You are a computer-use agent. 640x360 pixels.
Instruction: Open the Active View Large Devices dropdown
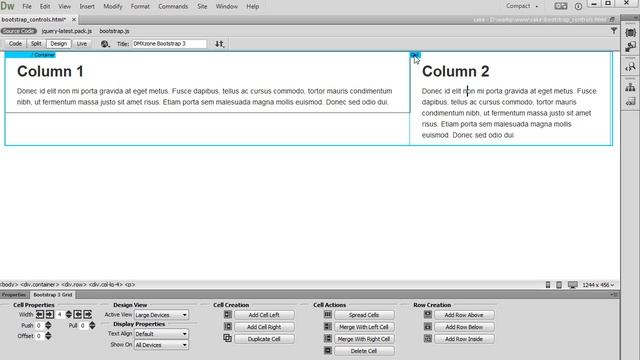point(161,315)
